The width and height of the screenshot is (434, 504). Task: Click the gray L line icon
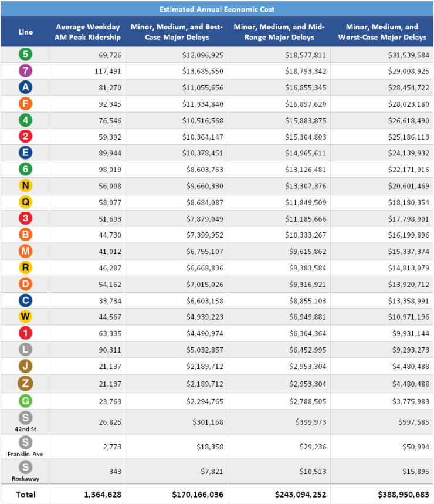click(x=26, y=350)
